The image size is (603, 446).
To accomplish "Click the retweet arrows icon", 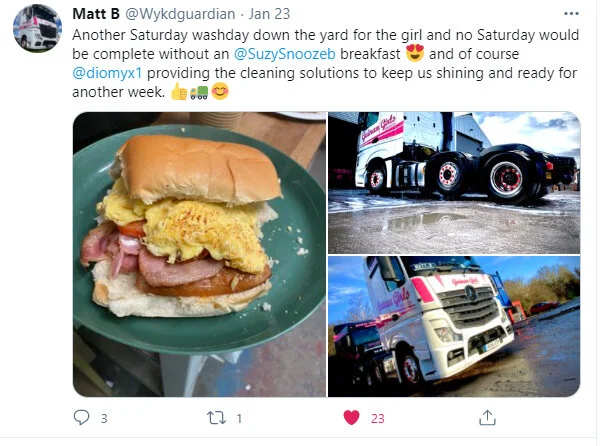I will (217, 418).
